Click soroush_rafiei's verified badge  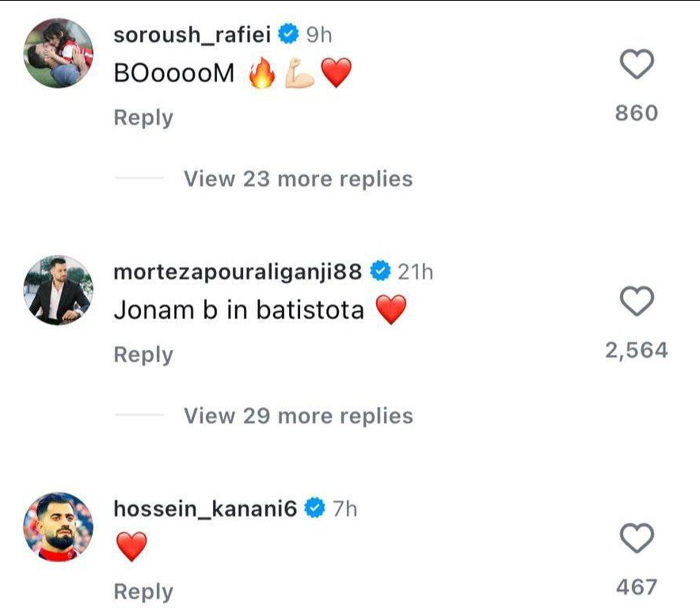click(x=290, y=34)
